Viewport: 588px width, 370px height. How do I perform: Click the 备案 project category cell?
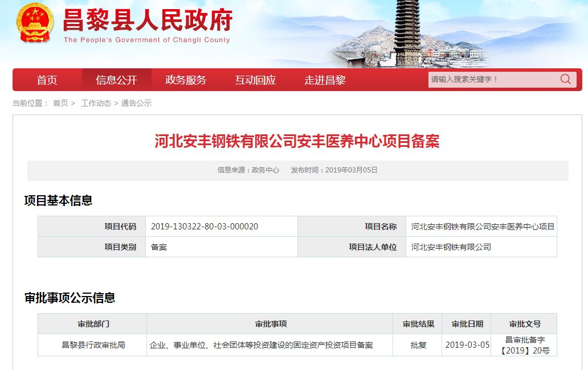click(x=158, y=246)
